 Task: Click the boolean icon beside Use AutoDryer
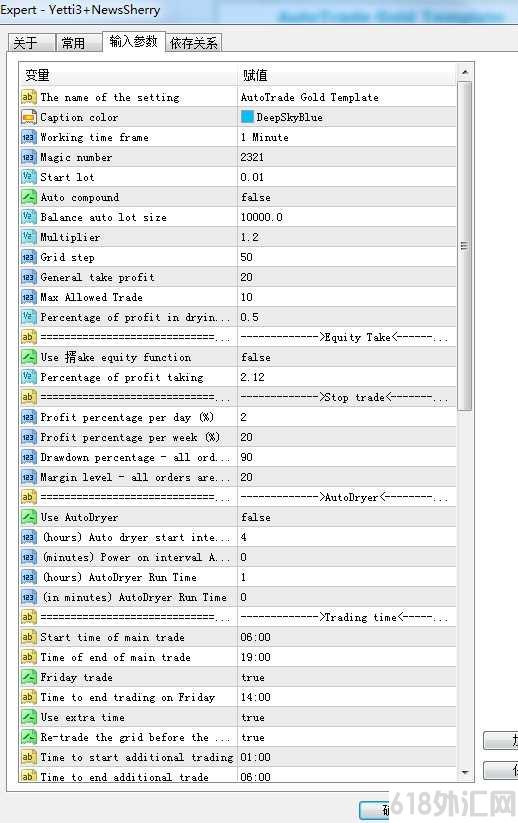(28, 517)
